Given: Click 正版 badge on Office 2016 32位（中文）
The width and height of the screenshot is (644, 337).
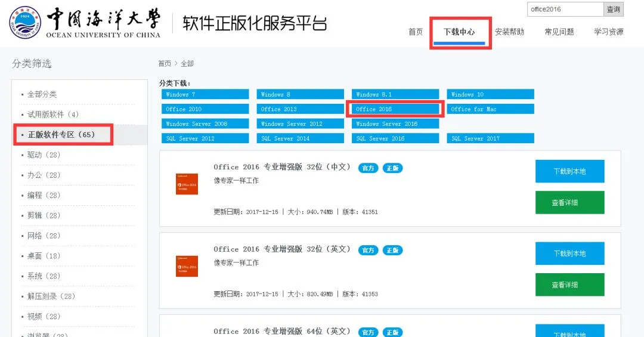Looking at the screenshot, I should coord(392,168).
